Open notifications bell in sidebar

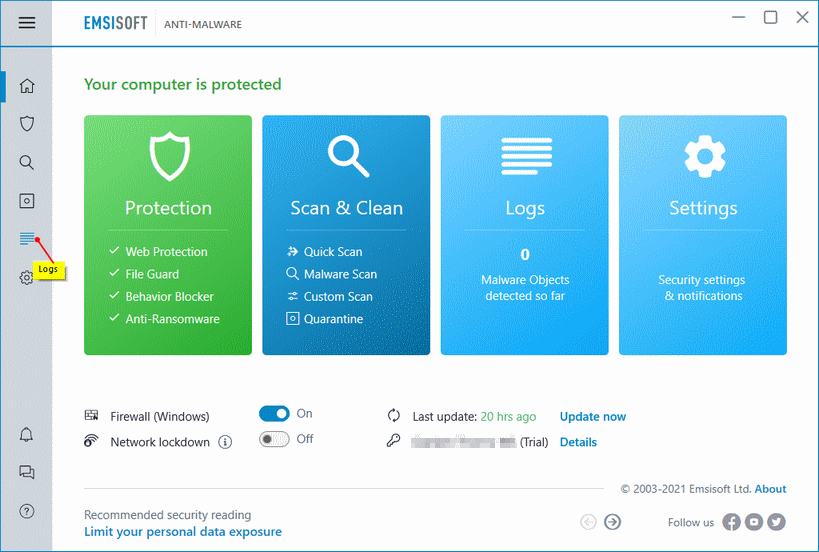click(x=26, y=434)
